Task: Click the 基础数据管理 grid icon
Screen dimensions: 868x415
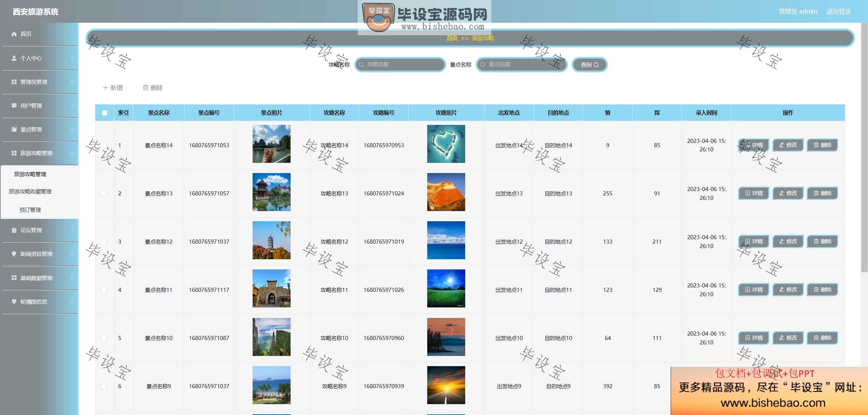Action: pyautogui.click(x=14, y=278)
